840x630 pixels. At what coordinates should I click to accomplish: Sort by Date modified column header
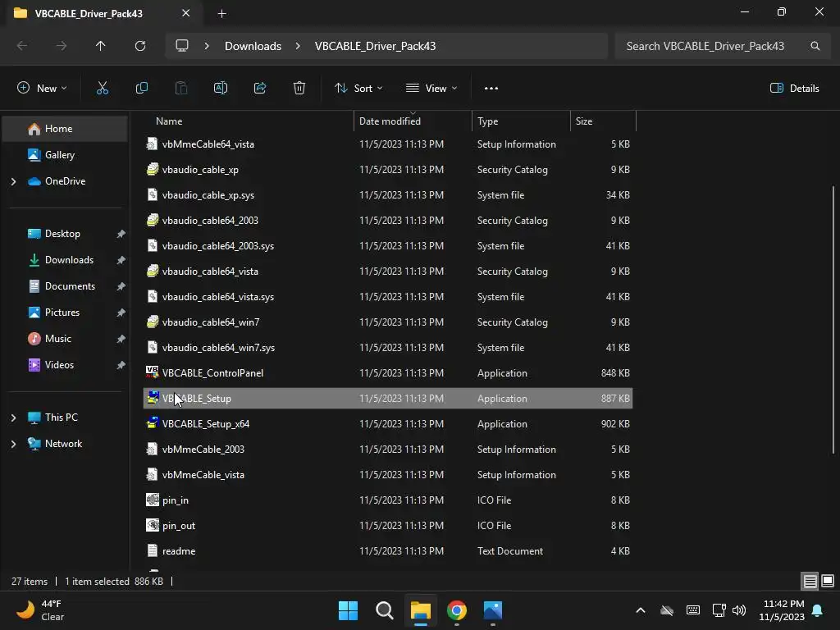(x=413, y=121)
